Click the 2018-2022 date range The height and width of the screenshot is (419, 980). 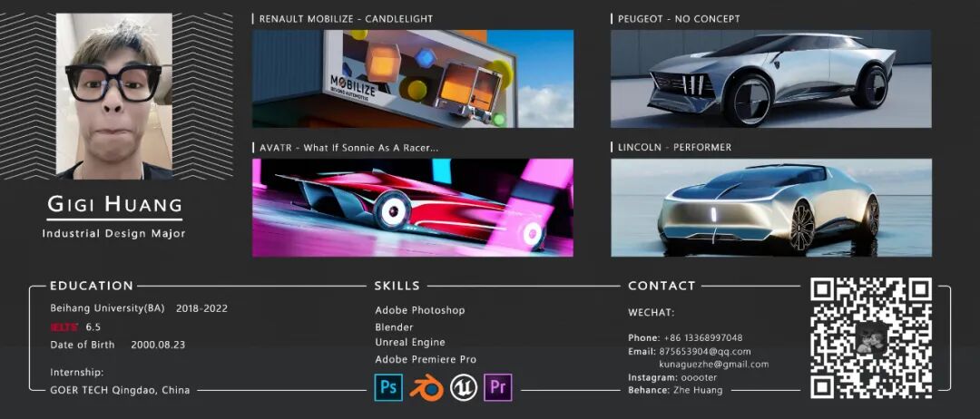201,308
